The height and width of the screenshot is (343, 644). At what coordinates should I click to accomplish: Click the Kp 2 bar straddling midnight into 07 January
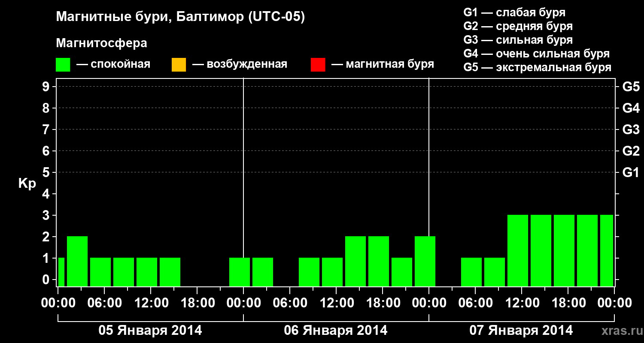click(x=425, y=261)
